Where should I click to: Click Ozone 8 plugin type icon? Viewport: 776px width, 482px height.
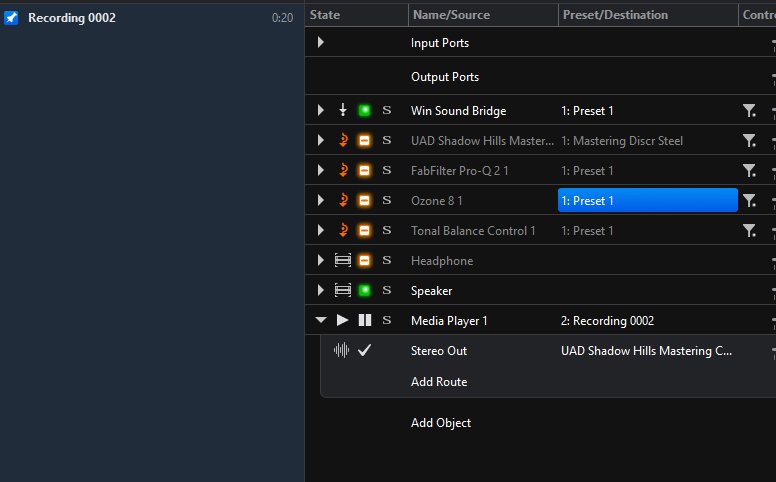343,200
